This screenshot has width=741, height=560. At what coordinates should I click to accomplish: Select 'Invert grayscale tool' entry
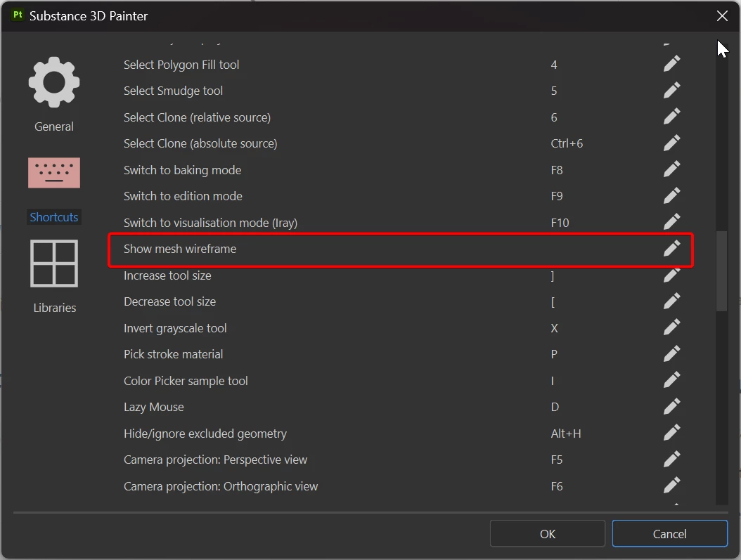click(175, 328)
